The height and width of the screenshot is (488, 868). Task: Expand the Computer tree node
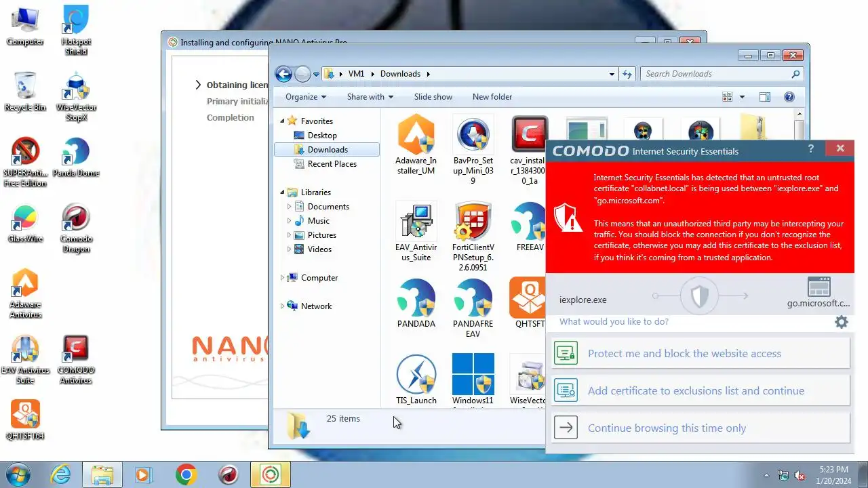tap(283, 277)
